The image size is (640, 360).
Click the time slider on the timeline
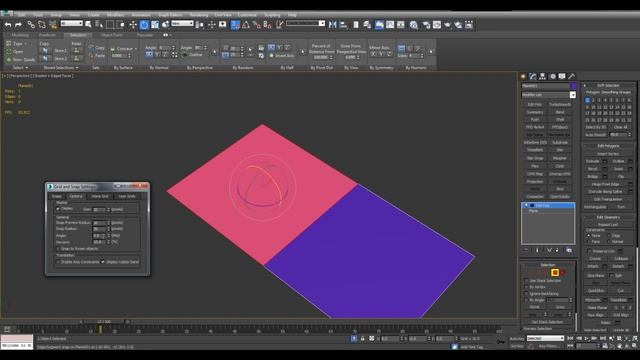[104, 322]
